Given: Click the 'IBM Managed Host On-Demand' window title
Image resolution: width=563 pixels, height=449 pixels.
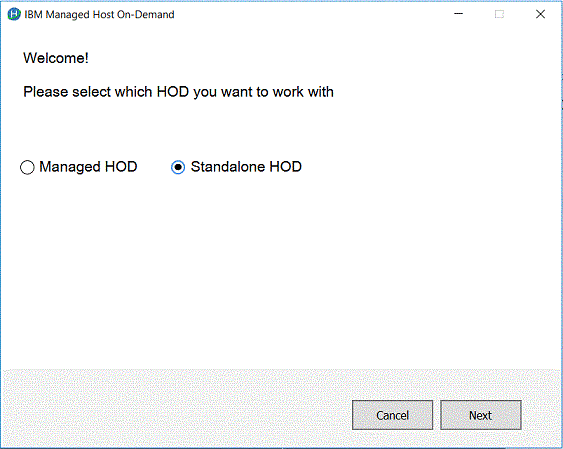Looking at the screenshot, I should coord(99,14).
